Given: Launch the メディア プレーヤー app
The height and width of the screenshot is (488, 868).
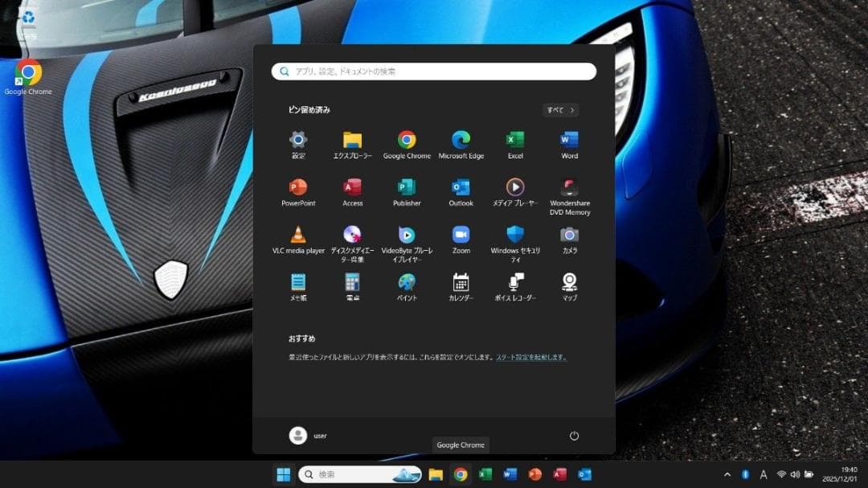Looking at the screenshot, I should click(x=514, y=187).
